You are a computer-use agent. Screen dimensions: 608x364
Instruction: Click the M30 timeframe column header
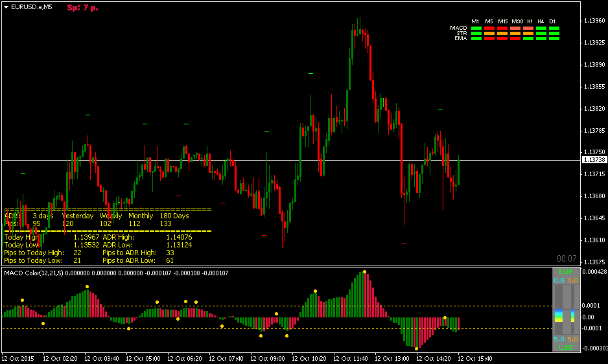517,21
